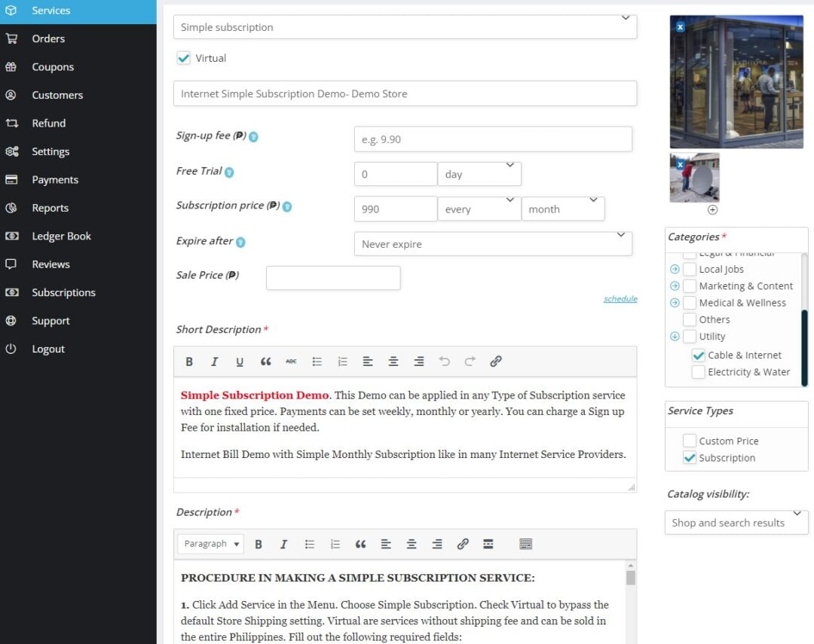Open Ledger Book in sidebar
This screenshot has width=814, height=644.
click(78, 236)
